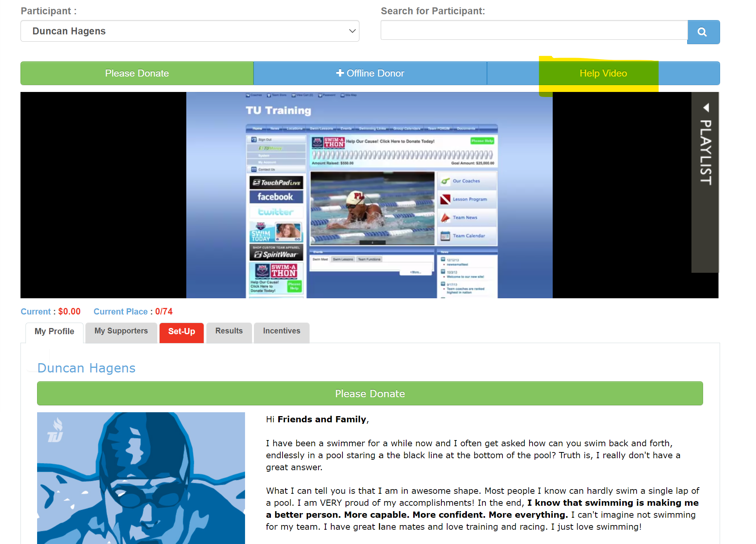Screen dimensions: 756x544
Task: Click the magnifying glass search icon
Action: coord(703,32)
